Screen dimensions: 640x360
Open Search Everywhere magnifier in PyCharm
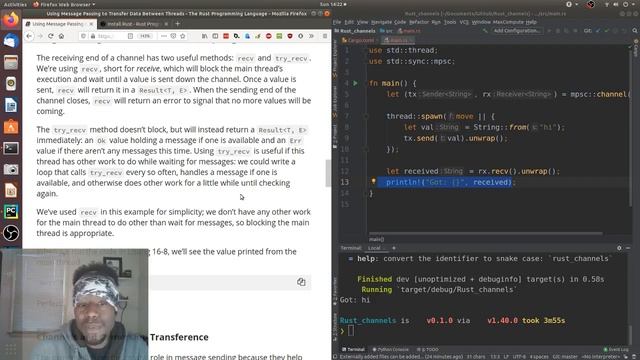[x=635, y=31]
